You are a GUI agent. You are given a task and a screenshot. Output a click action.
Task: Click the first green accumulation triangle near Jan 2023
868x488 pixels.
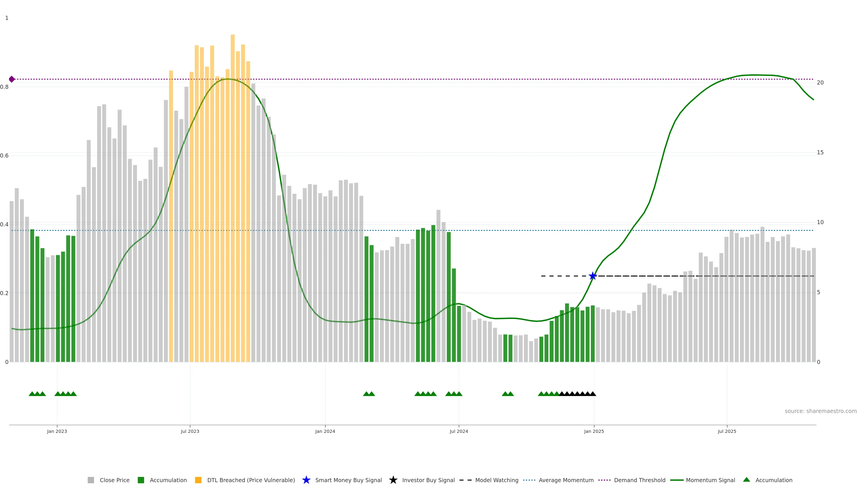point(32,394)
